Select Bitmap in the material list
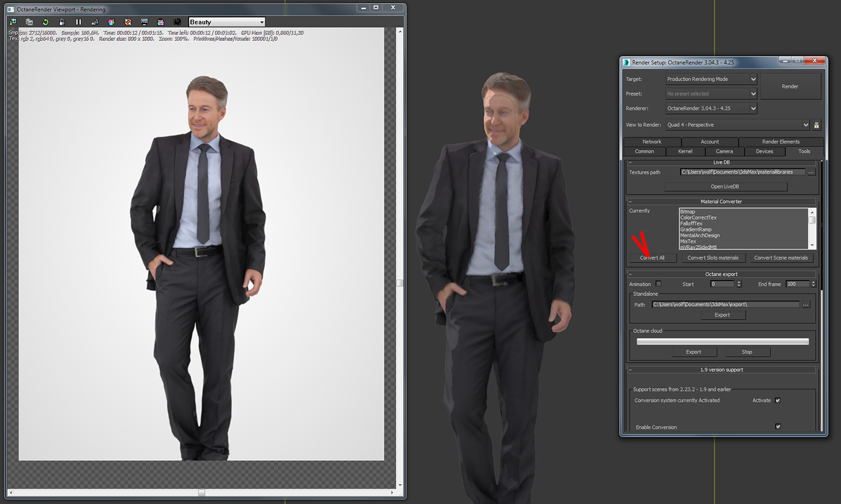The image size is (841, 504). (687, 212)
